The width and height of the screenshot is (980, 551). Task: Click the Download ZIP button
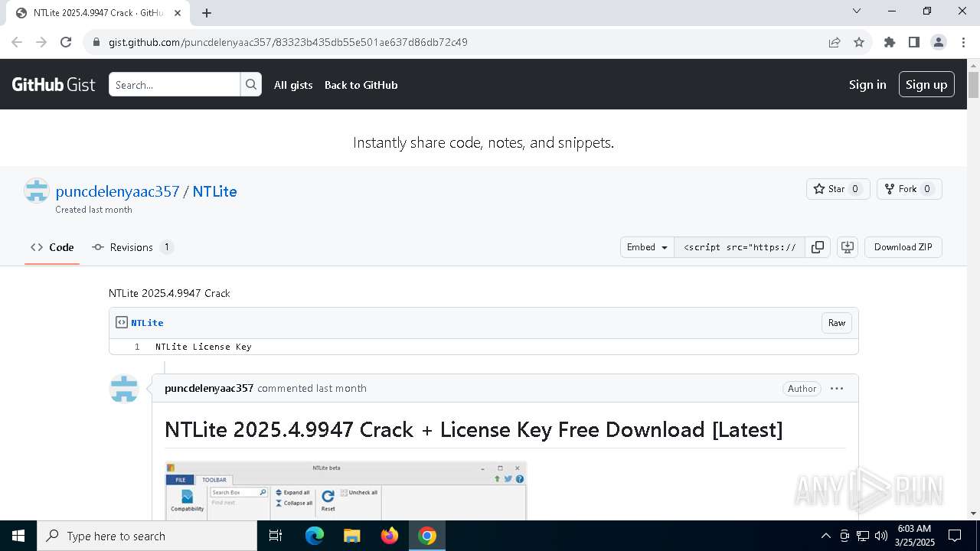pyautogui.click(x=903, y=247)
